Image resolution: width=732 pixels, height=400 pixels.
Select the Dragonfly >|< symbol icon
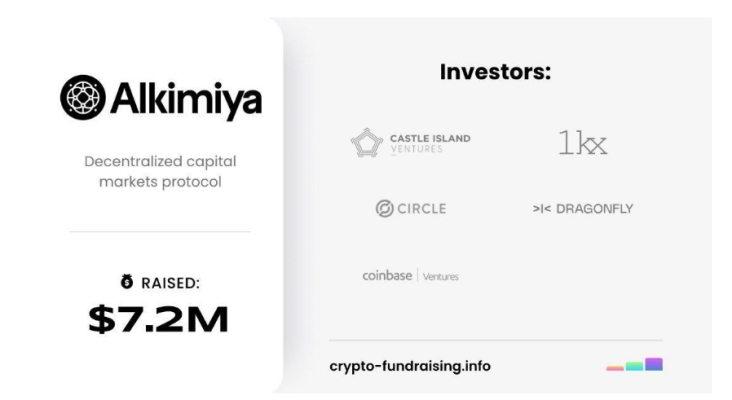click(x=542, y=209)
